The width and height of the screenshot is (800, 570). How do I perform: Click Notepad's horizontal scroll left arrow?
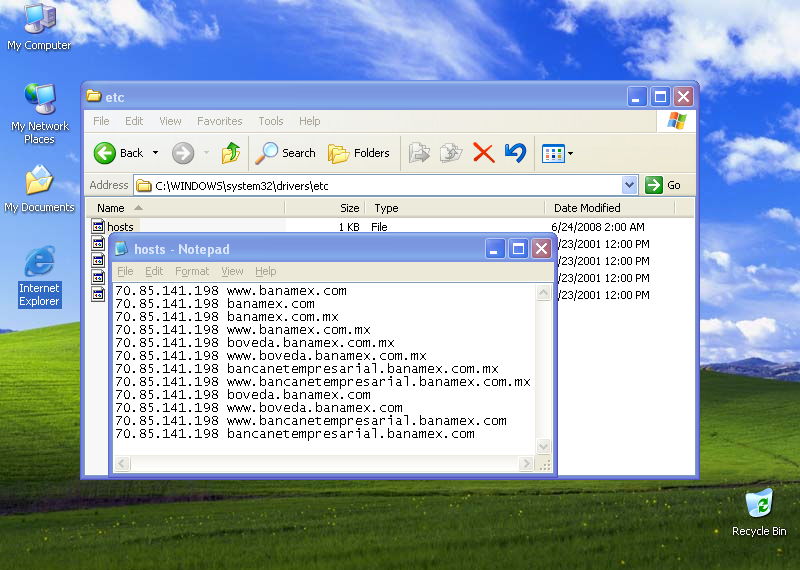pos(122,463)
